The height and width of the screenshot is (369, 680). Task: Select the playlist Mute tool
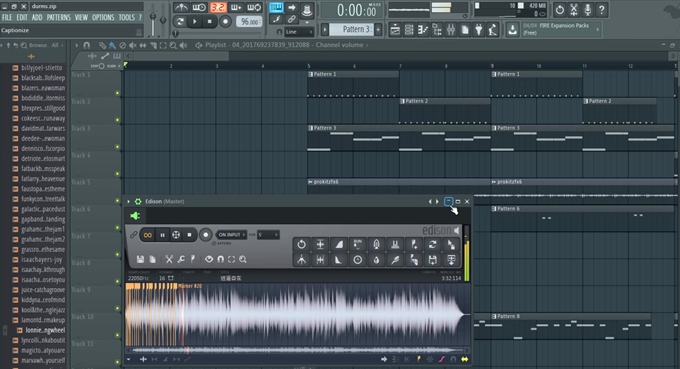133,45
